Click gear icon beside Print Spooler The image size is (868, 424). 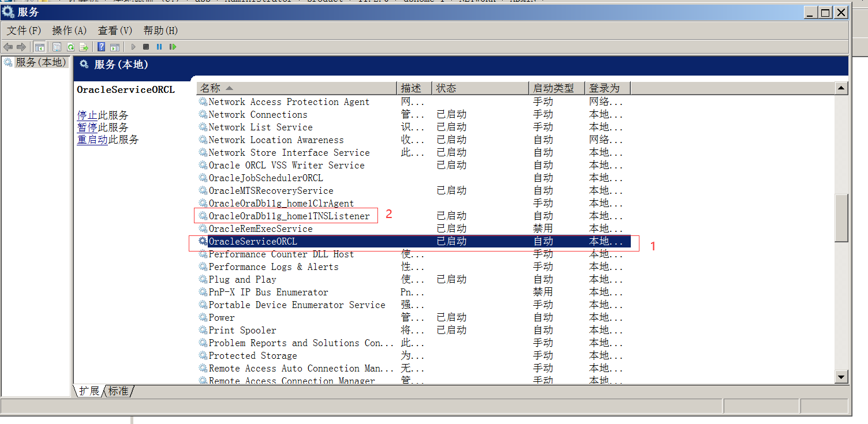(203, 330)
